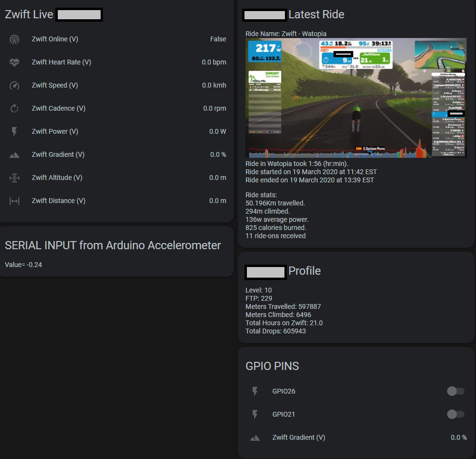Open the Zwift Watopia ride screenshot
Screen dimensions: 476x459
point(356,98)
